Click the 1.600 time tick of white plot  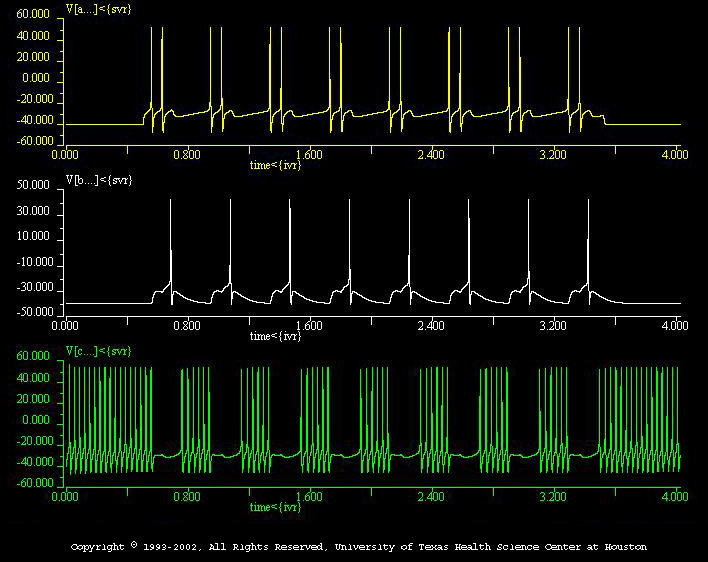308,326
